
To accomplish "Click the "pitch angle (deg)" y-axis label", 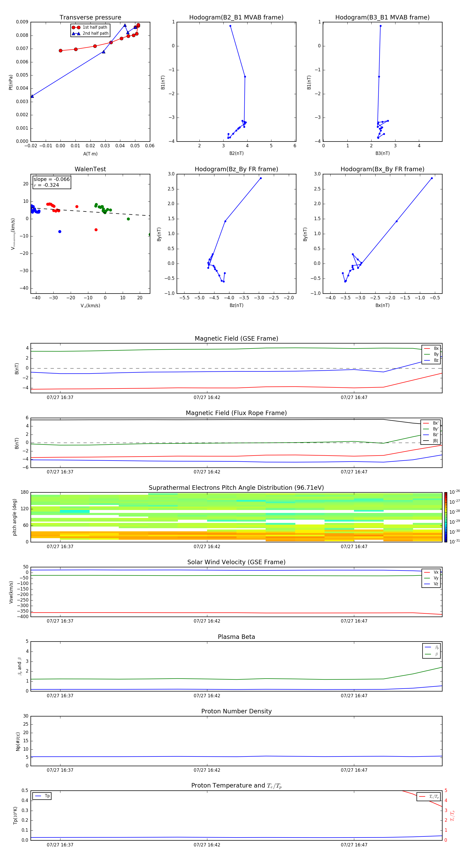I will 14,517.
